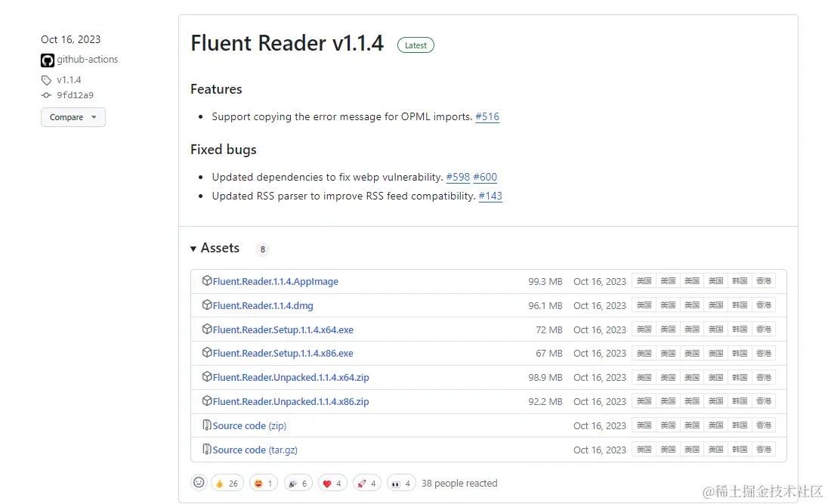The height and width of the screenshot is (504, 828).
Task: Use 香港 mirror for Unpacked x86.zip
Action: 764,401
